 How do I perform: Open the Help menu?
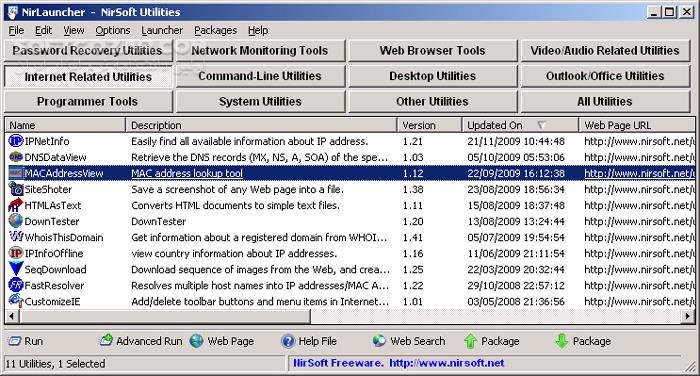coord(258,30)
